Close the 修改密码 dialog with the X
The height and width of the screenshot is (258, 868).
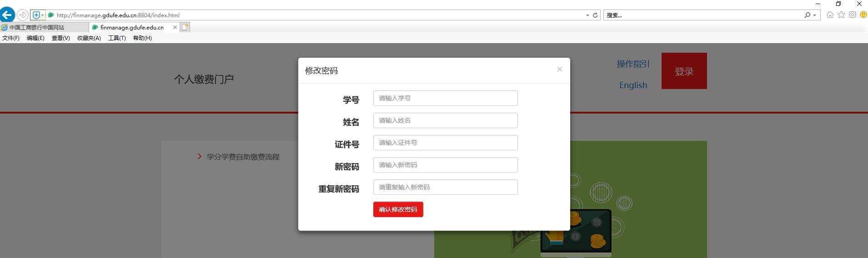coord(559,69)
